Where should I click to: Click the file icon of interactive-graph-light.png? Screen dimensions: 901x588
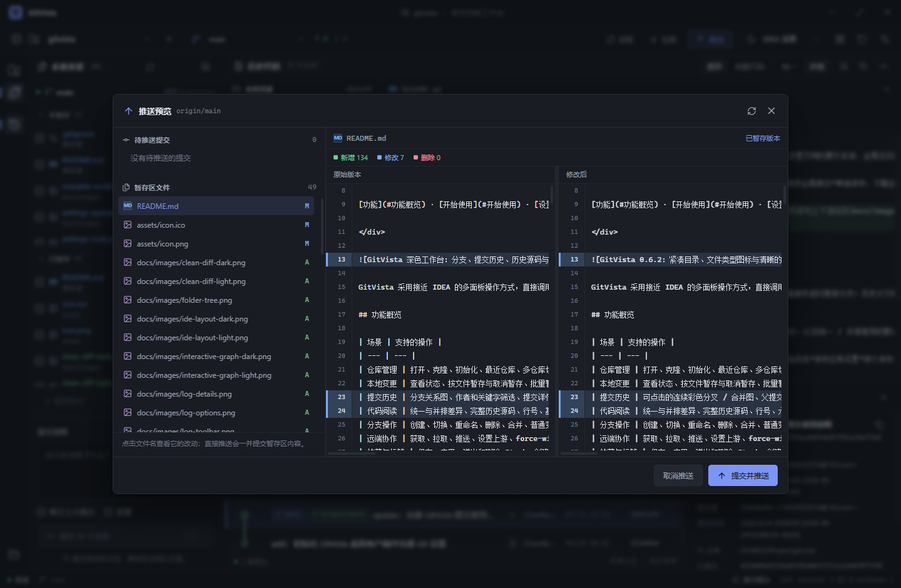(128, 375)
